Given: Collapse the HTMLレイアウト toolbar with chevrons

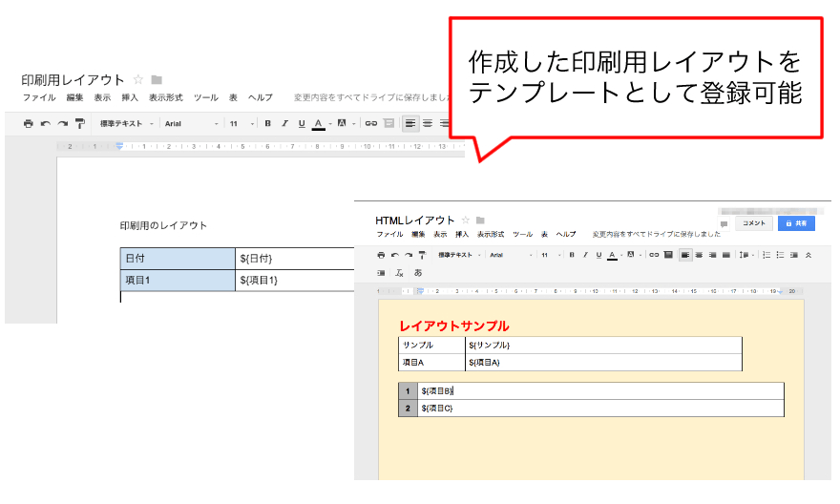Looking at the screenshot, I should (808, 255).
